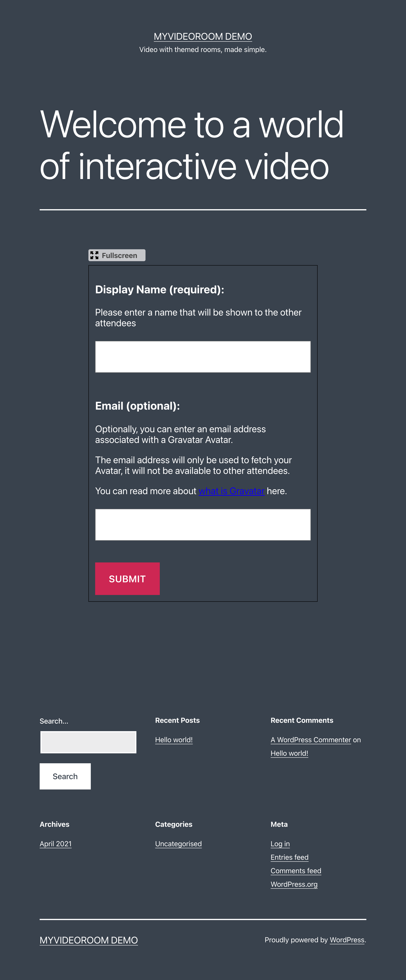Visit the WordPress.org meta link

(x=294, y=884)
